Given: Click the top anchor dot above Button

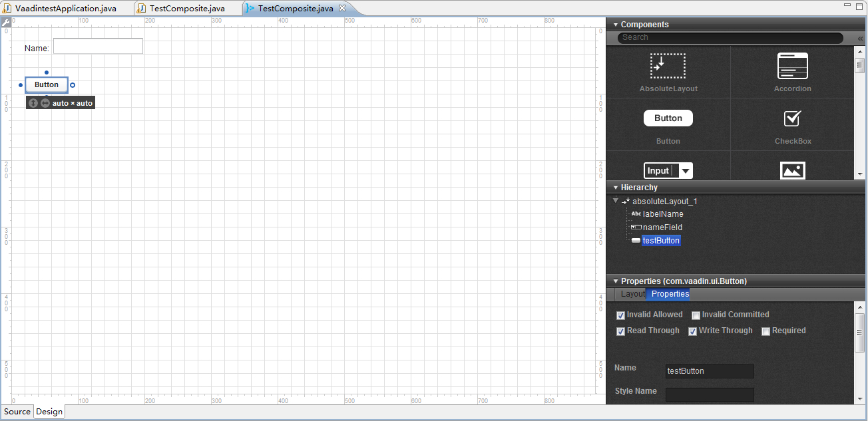Looking at the screenshot, I should tap(46, 72).
